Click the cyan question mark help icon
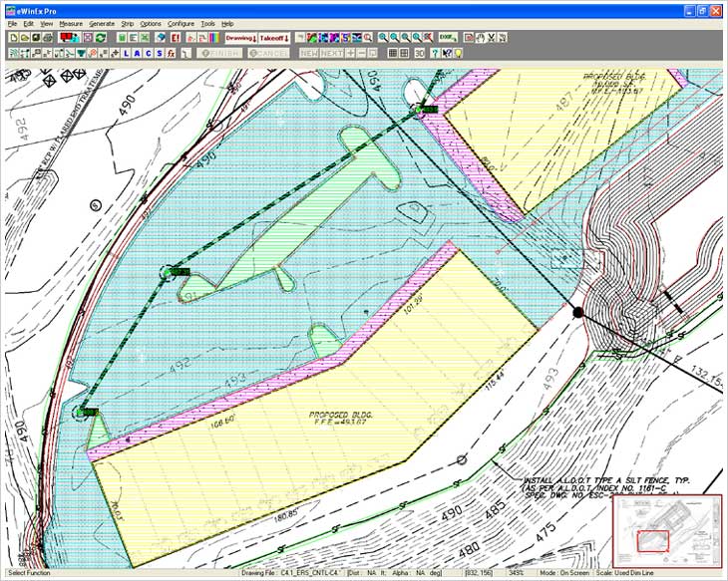728x581 pixels. [435, 53]
